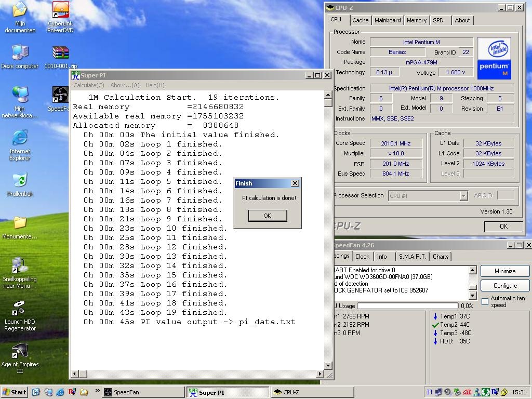Click the Super PI horizontal scrollbar right arrow
The width and height of the screenshot is (532, 399).
[320, 374]
